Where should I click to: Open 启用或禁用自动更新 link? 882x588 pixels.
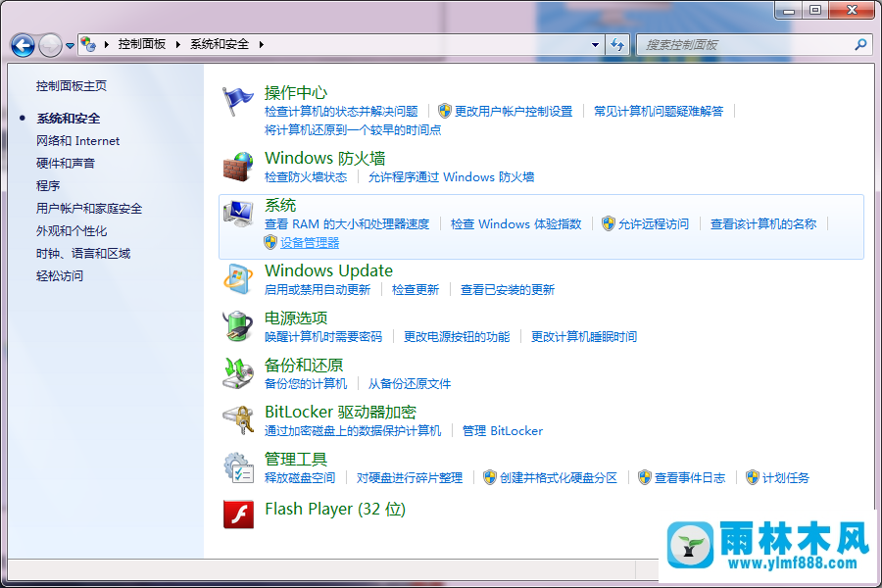click(x=318, y=290)
